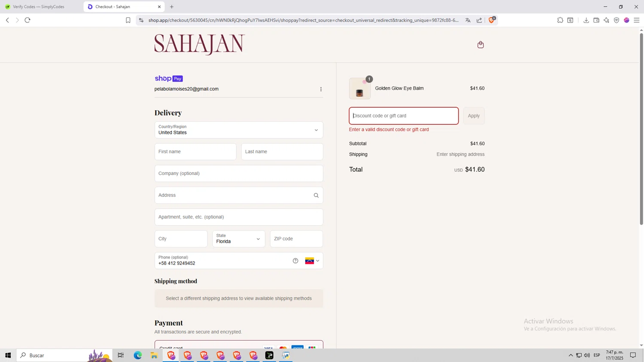Open the Windows notification center

[633, 355]
